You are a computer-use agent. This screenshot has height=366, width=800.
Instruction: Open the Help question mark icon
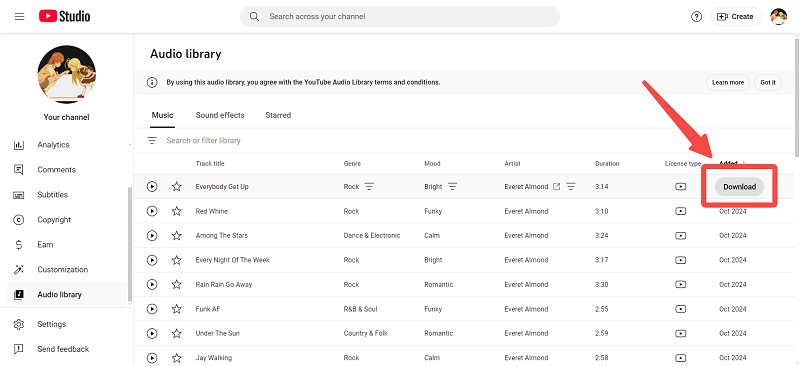pos(696,16)
